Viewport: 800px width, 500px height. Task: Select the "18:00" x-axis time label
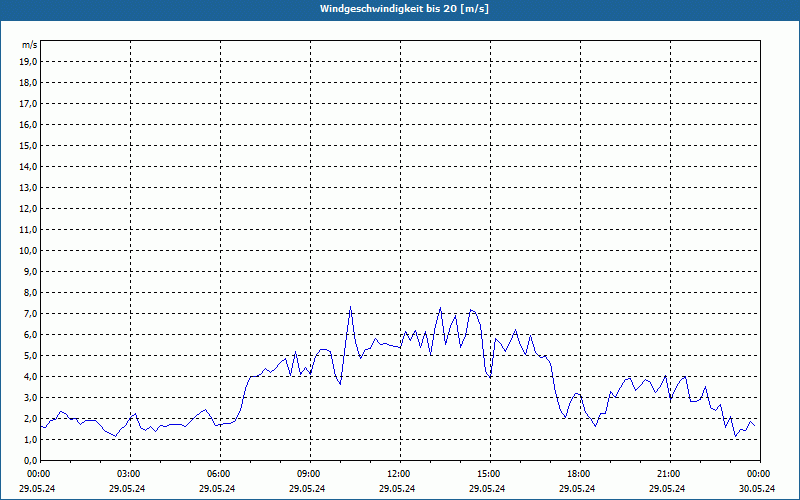pyautogui.click(x=580, y=474)
